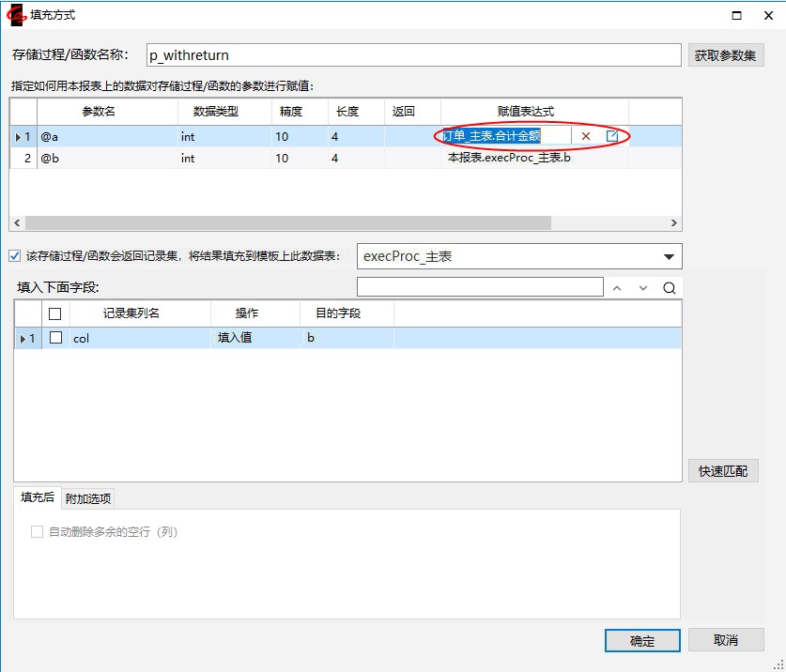Click the red X clear expression icon
The height and width of the screenshot is (672, 786).
pos(586,136)
